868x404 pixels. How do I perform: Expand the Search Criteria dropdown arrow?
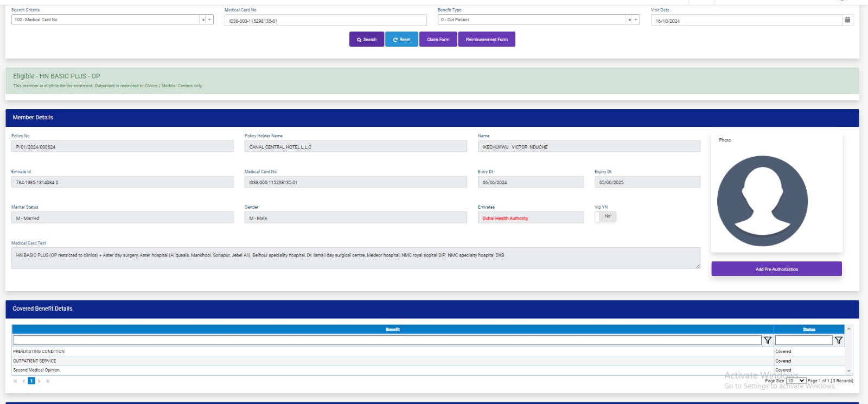pos(209,20)
